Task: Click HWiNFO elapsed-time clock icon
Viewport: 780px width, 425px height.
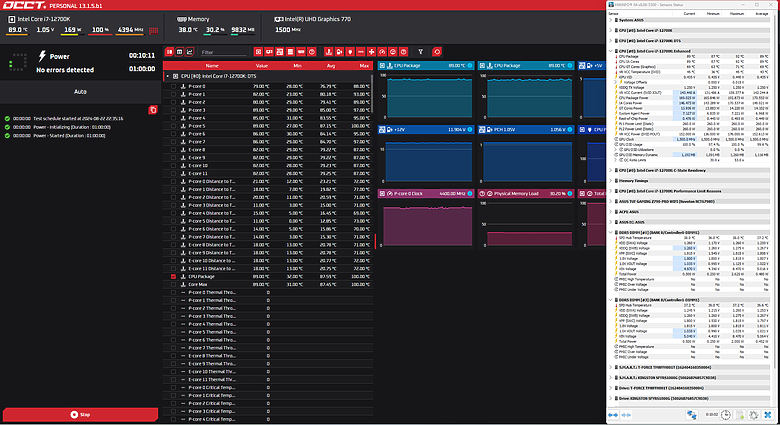Action: [726, 415]
